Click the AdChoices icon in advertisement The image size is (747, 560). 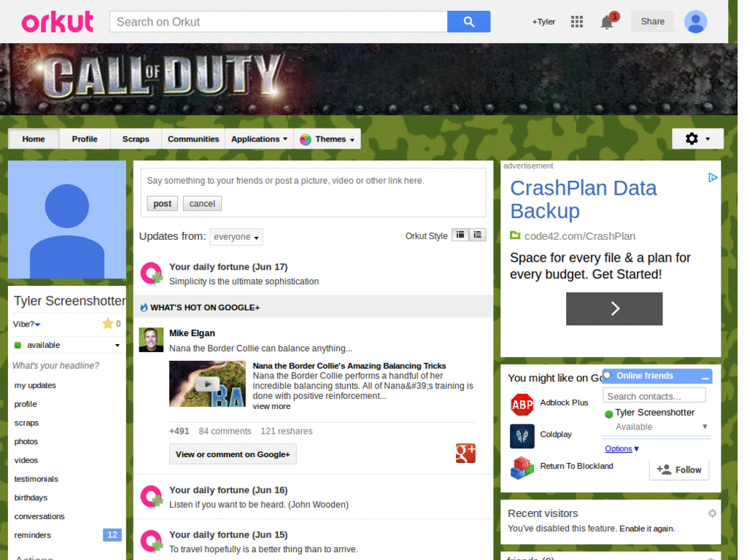(713, 178)
